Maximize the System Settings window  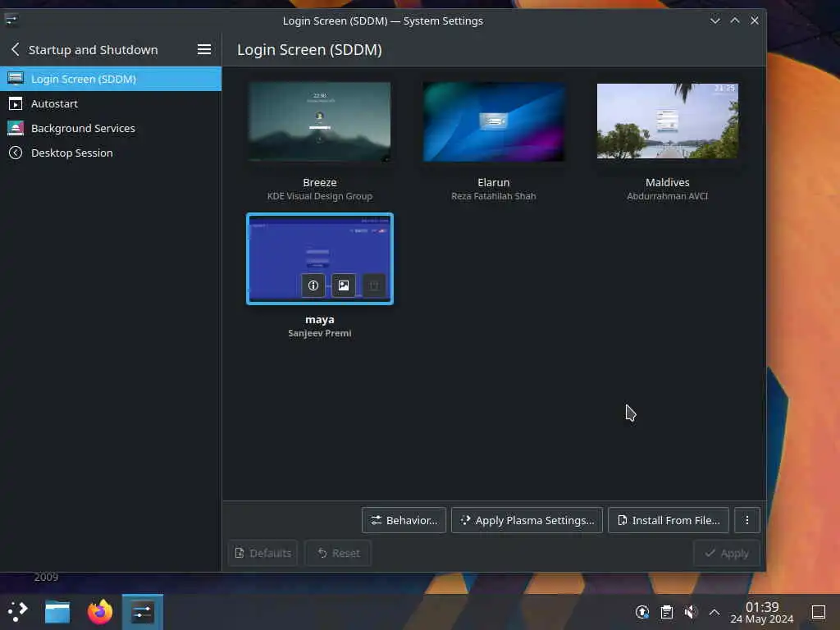point(734,21)
